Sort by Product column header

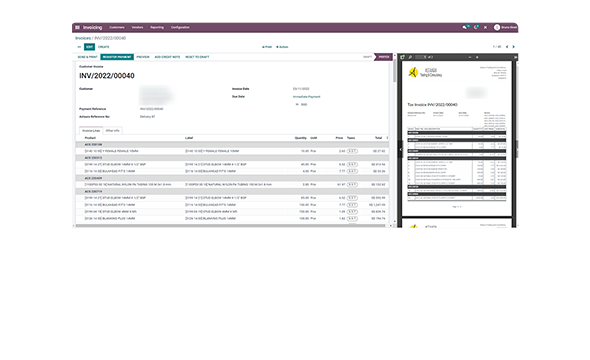90,138
